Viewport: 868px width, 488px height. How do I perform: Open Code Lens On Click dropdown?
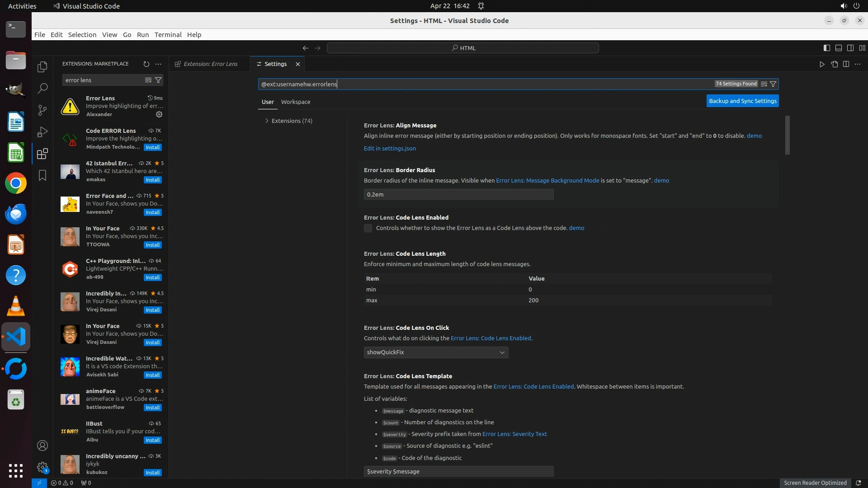click(x=436, y=352)
